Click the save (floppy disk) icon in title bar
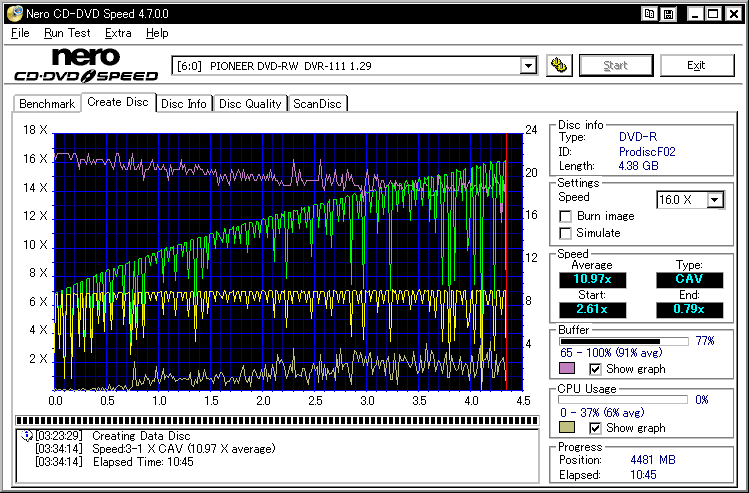Viewport: 749px width, 493px height. (x=668, y=13)
